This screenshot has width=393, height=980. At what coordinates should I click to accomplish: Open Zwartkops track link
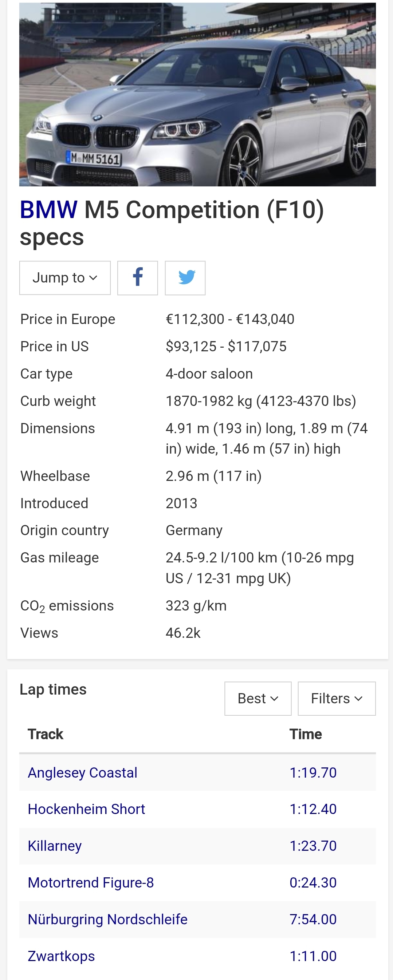tap(61, 956)
